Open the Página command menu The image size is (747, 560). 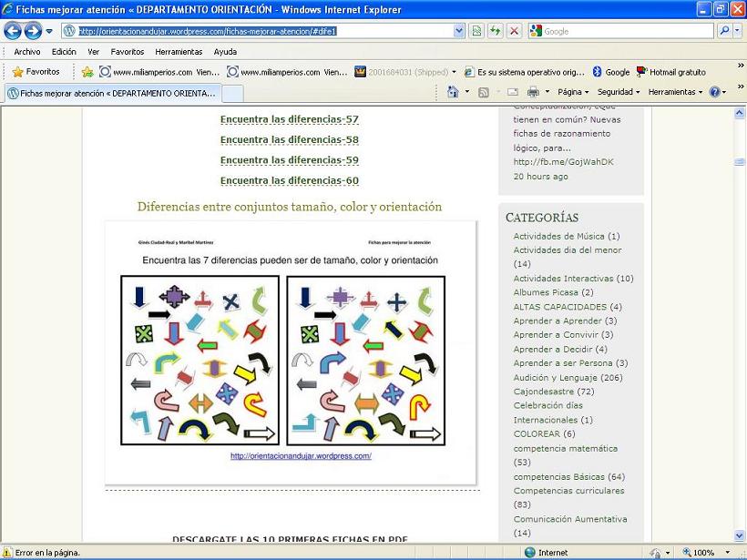point(573,92)
